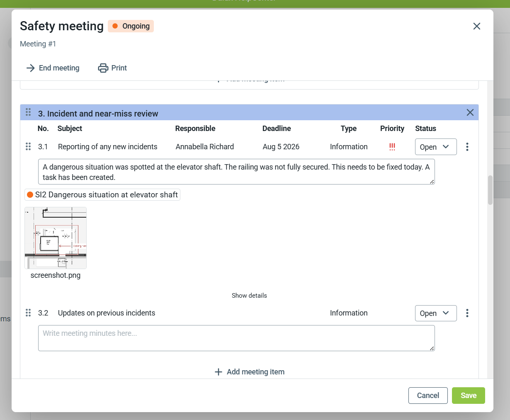This screenshot has width=510, height=420.
Task: Click the red priority exclamation marks
Action: (x=392, y=147)
